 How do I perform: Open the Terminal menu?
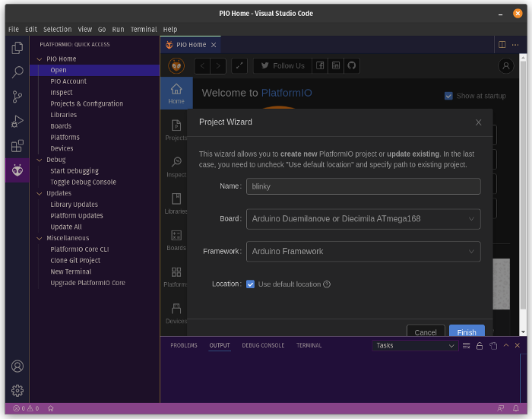tap(144, 29)
